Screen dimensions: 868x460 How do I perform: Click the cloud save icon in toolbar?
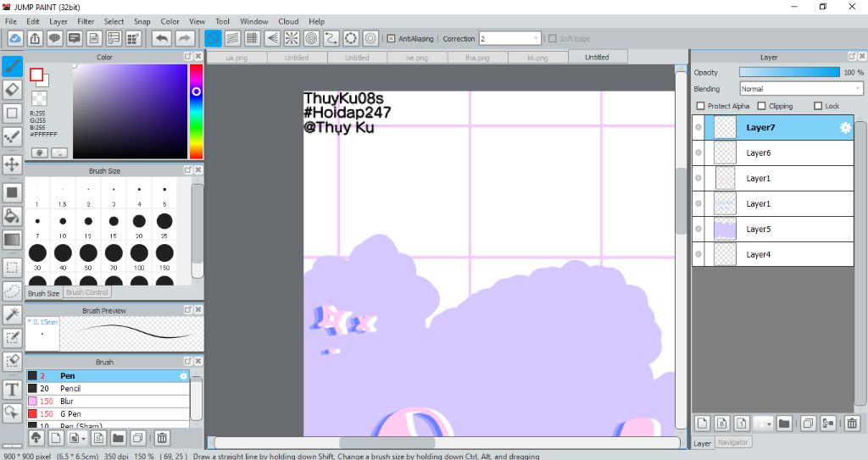tap(15, 38)
